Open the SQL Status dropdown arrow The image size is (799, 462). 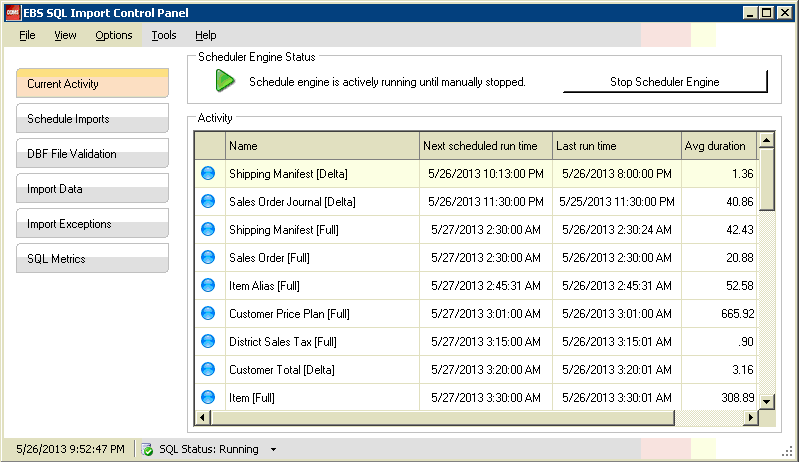click(274, 450)
